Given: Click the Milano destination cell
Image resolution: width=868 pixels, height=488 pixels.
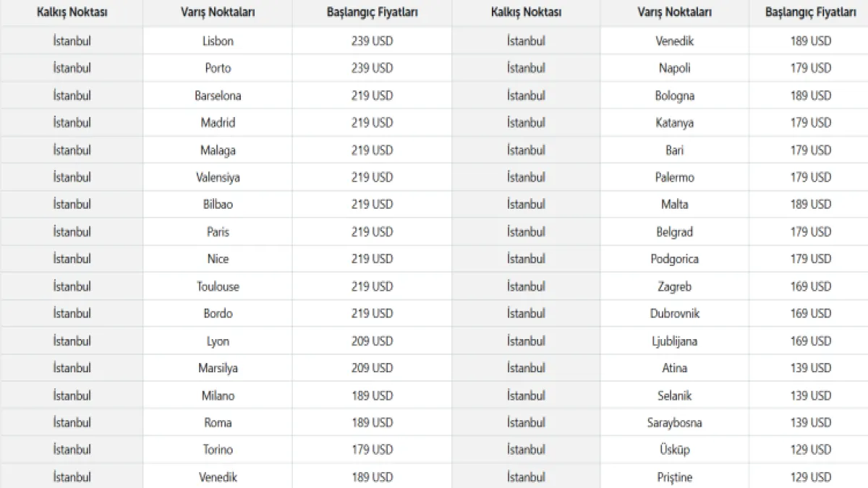Looking at the screenshot, I should 218,395.
